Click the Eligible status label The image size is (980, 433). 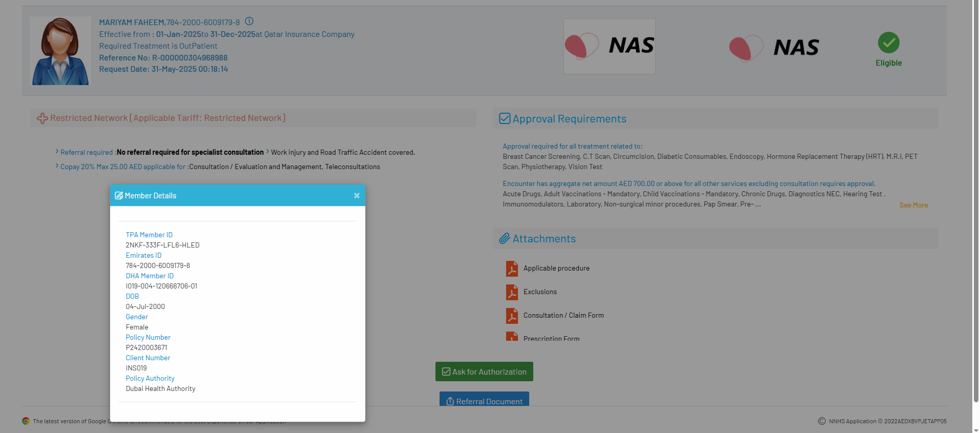889,63
